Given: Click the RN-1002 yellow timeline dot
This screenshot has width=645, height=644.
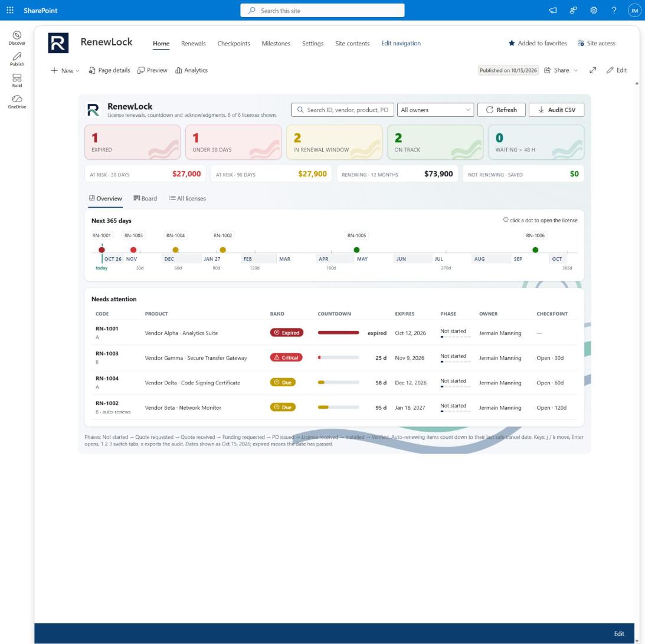Looking at the screenshot, I should coord(222,250).
